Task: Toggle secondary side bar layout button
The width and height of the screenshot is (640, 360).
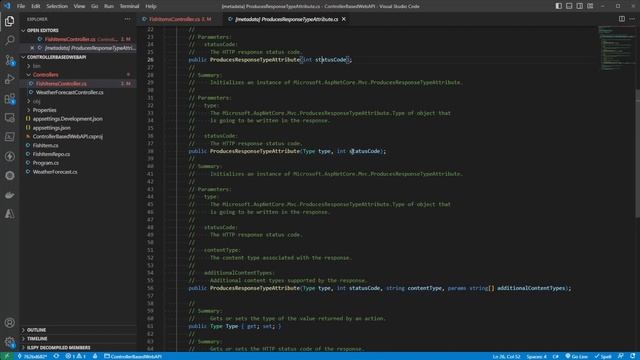Action: click(x=580, y=6)
